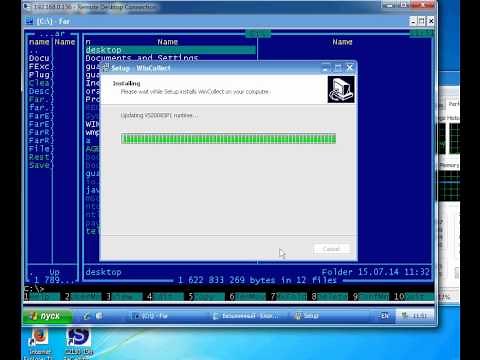
Task: Click key bar item 4 in Far
Action: 166,296
